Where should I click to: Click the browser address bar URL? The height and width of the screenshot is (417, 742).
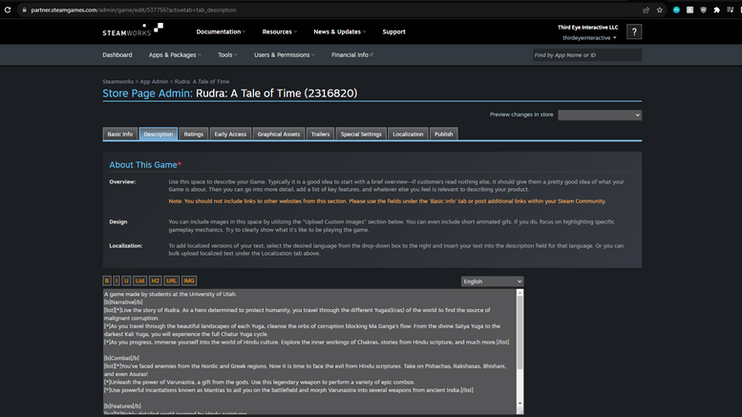[x=133, y=10]
